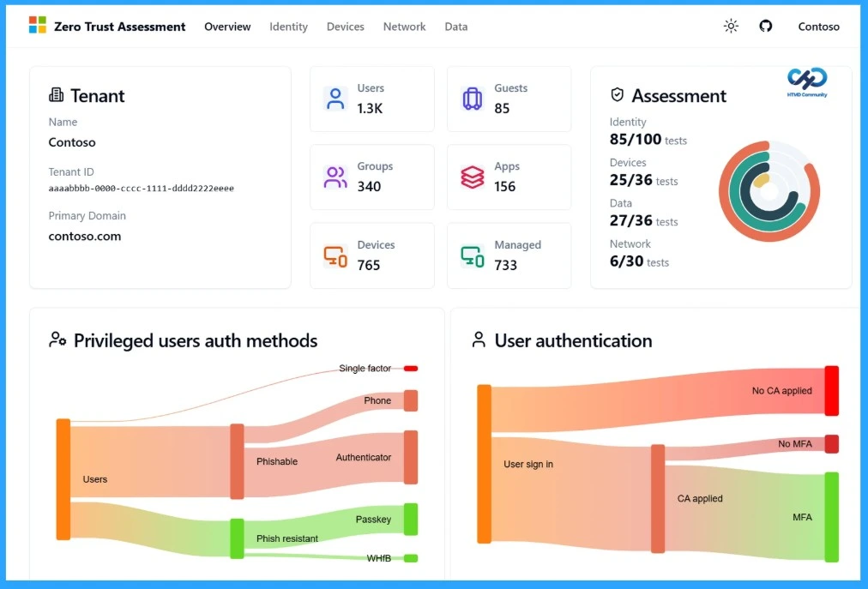Select the Data tab
The image size is (868, 589).
(456, 27)
